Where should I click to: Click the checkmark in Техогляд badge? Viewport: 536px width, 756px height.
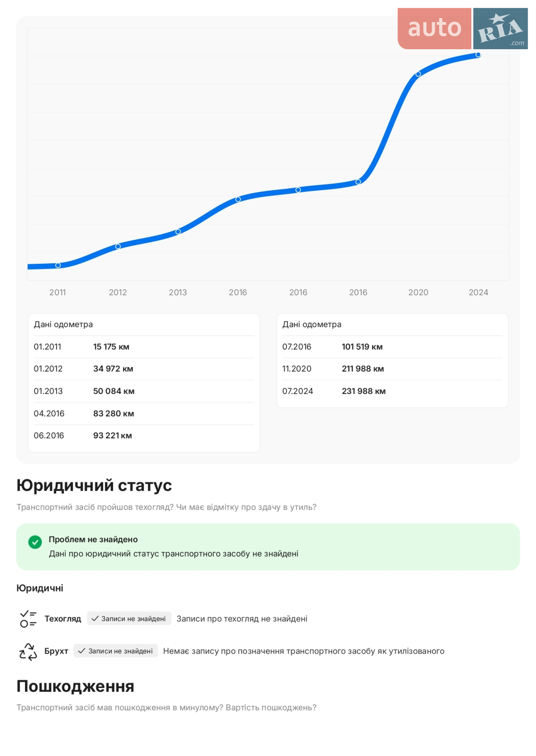pyautogui.click(x=95, y=619)
